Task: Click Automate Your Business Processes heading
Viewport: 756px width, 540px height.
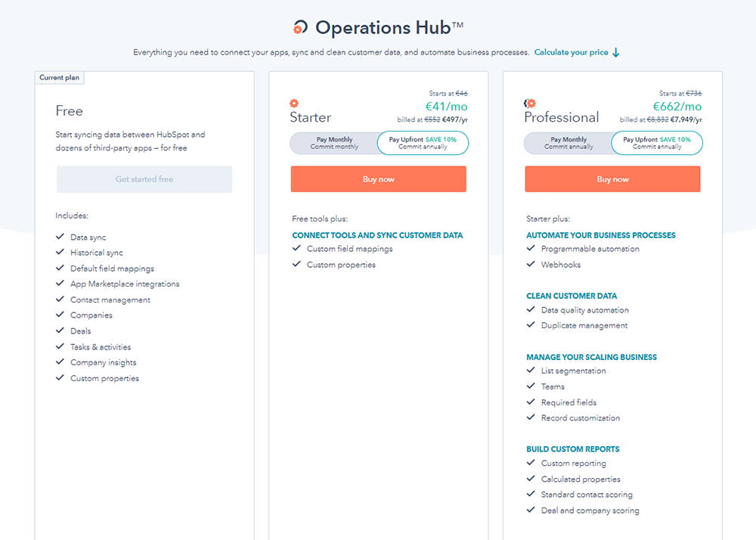Action: (x=601, y=235)
